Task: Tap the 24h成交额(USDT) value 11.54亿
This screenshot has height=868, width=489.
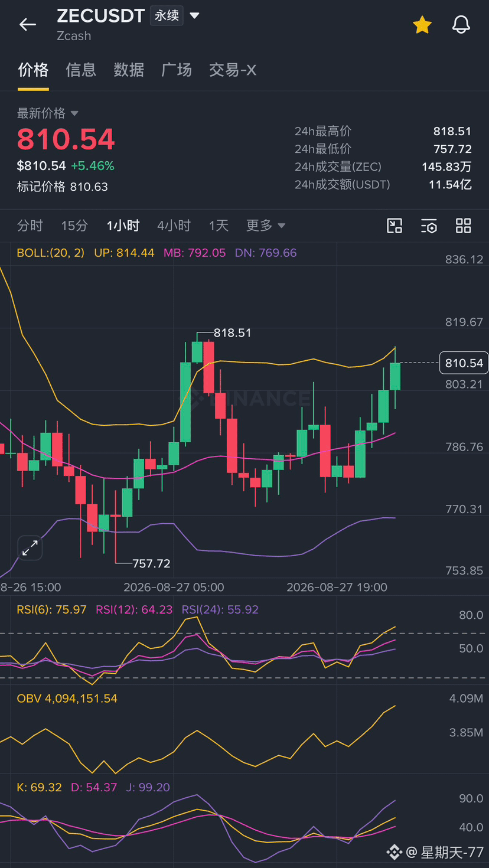Action: [450, 184]
